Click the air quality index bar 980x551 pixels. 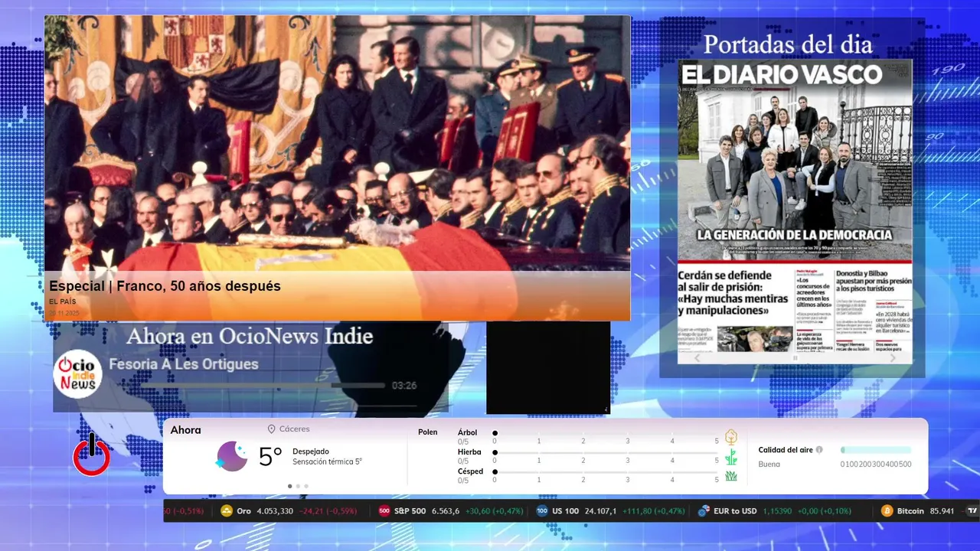click(876, 450)
